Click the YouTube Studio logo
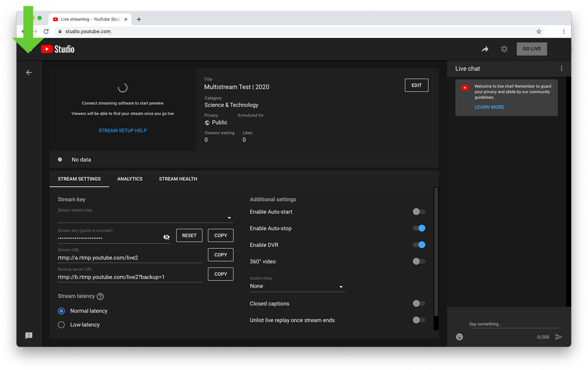 (58, 49)
